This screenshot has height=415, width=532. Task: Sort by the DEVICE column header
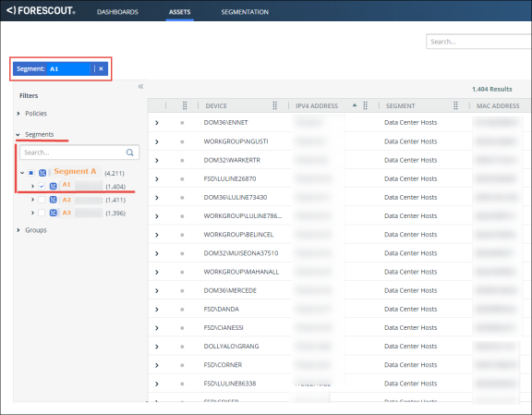[216, 106]
